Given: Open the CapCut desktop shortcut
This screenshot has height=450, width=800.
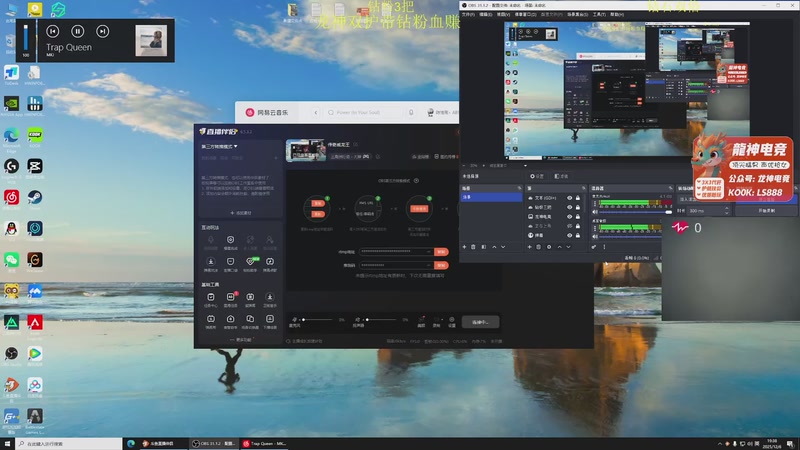Looking at the screenshot, I should coord(35,166).
